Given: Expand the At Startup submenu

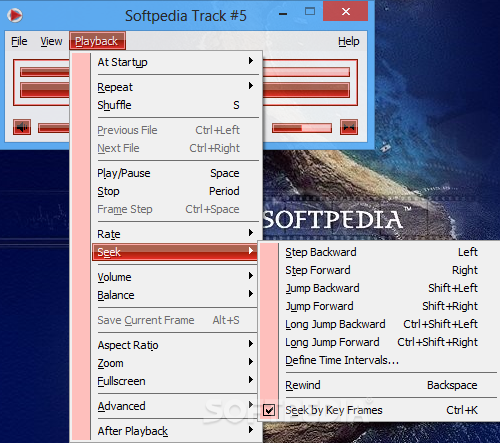Looking at the screenshot, I should click(175, 62).
